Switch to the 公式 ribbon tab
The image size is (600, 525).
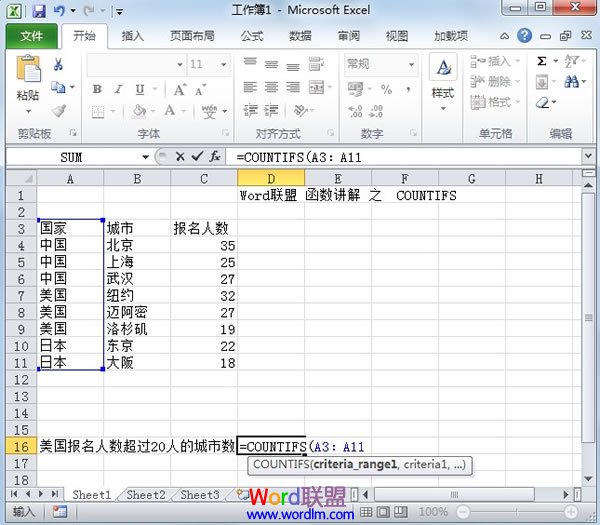pos(252,36)
